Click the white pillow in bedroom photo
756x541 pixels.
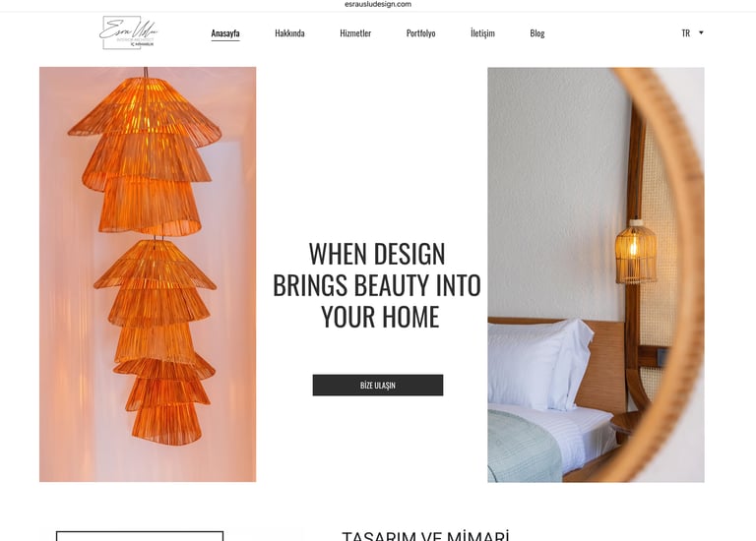tap(540, 364)
